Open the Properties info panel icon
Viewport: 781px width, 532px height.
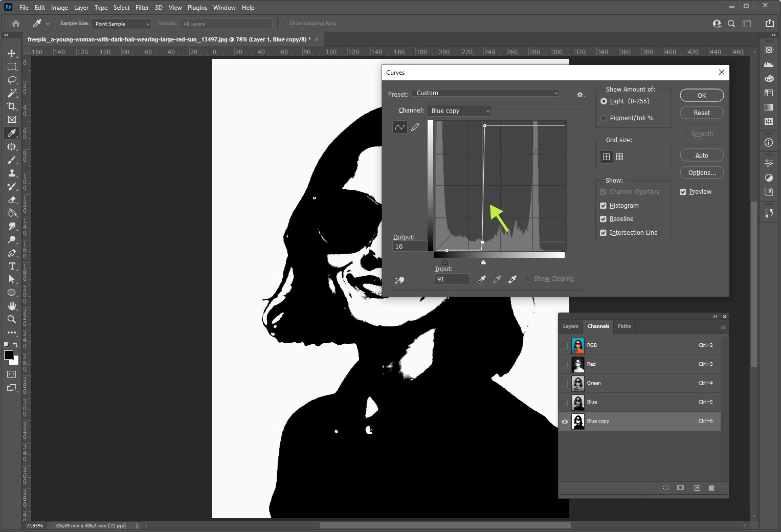point(769,143)
